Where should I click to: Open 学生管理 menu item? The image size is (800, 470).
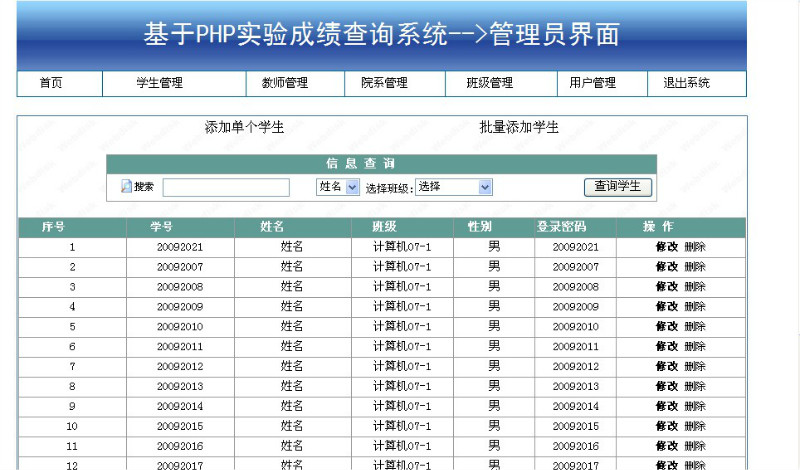tap(160, 83)
